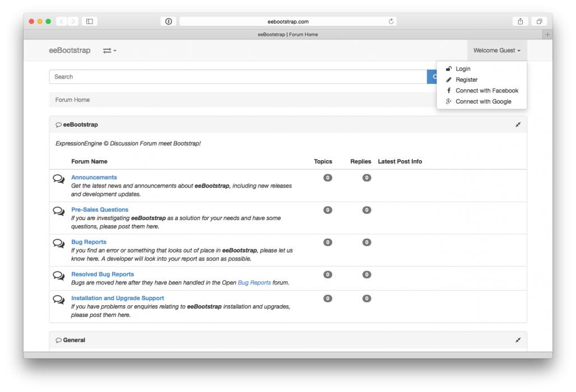This screenshot has width=576, height=392.
Task: Click the Forum Home breadcrumb
Action: pos(72,100)
